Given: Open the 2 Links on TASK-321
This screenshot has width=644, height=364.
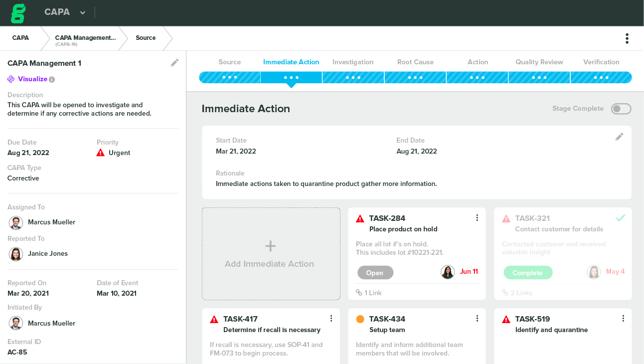Looking at the screenshot, I should click(517, 293).
